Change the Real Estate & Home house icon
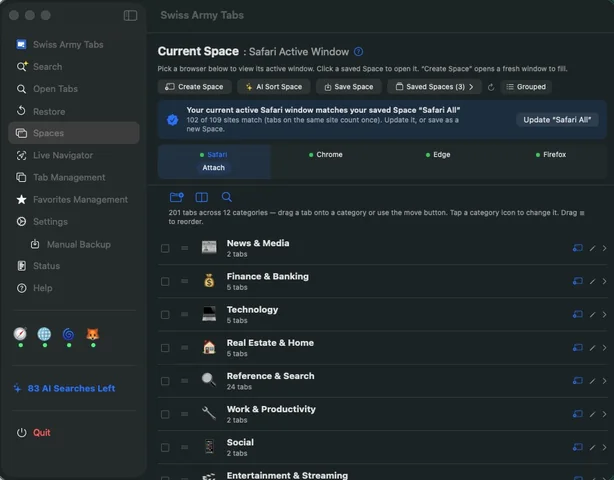This screenshot has height=480, width=614. coord(209,347)
